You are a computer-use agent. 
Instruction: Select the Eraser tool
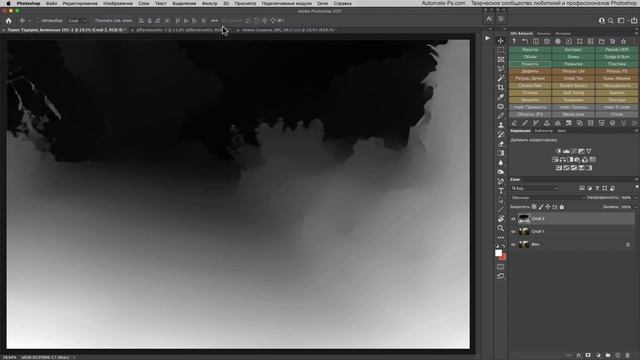[x=500, y=144]
